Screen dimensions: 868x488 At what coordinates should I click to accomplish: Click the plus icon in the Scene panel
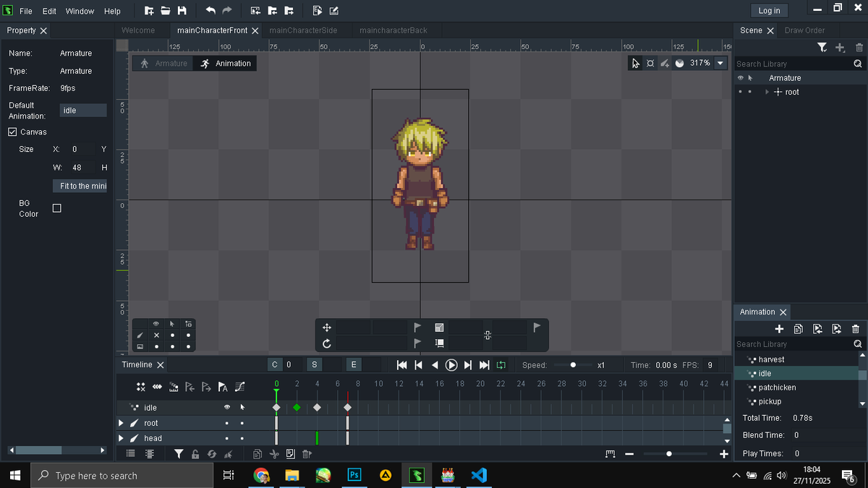click(x=840, y=48)
